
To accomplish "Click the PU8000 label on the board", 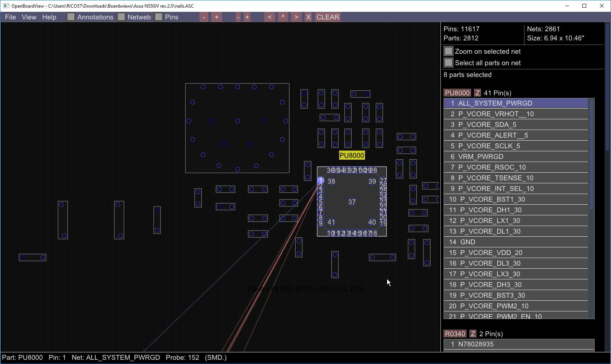I will pyautogui.click(x=352, y=156).
